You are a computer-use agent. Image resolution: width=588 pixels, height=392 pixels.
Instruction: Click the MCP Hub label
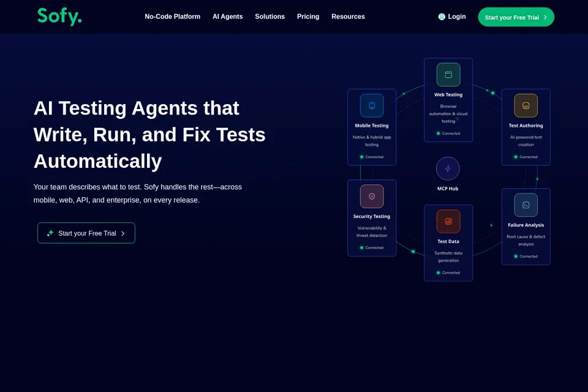tap(448, 188)
